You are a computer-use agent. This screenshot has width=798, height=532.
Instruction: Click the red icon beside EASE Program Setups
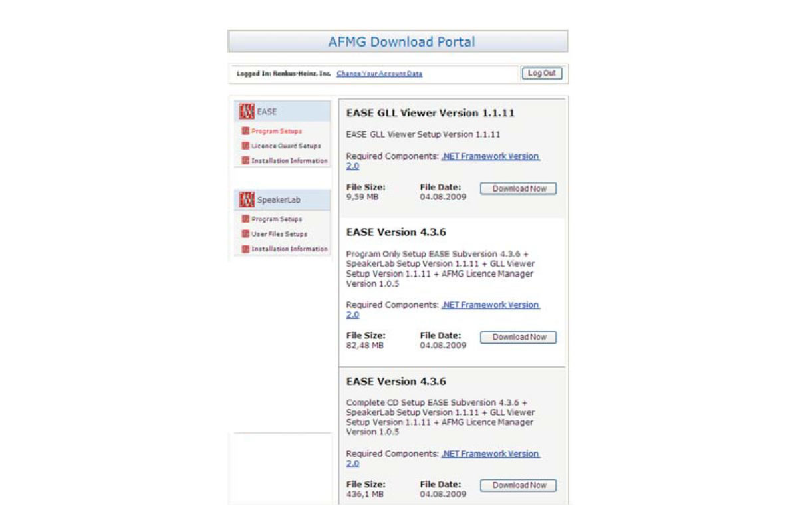click(x=245, y=131)
